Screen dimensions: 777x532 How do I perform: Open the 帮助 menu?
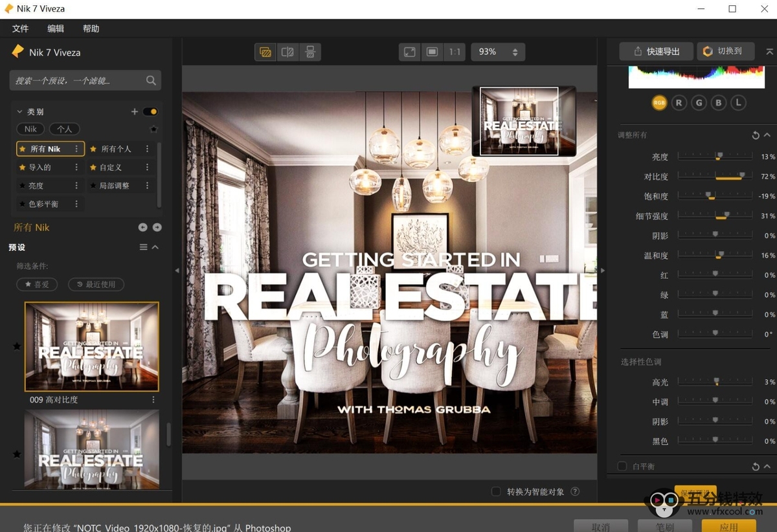91,28
